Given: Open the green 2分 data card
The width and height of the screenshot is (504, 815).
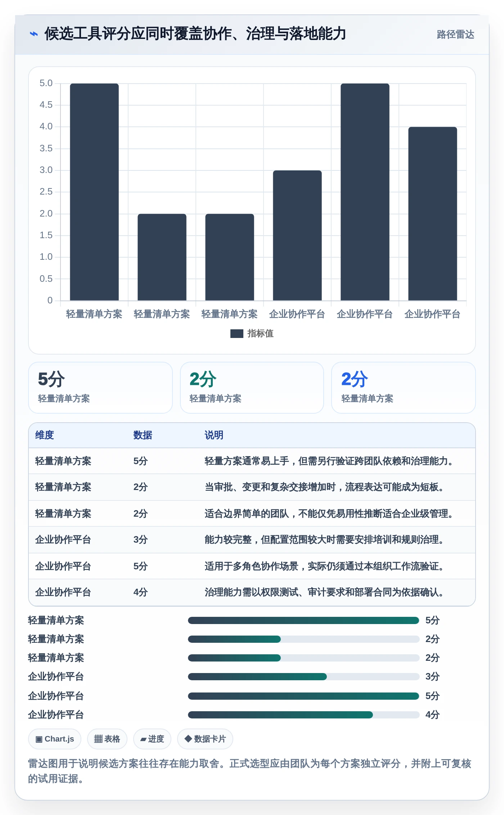Looking at the screenshot, I should (x=252, y=388).
